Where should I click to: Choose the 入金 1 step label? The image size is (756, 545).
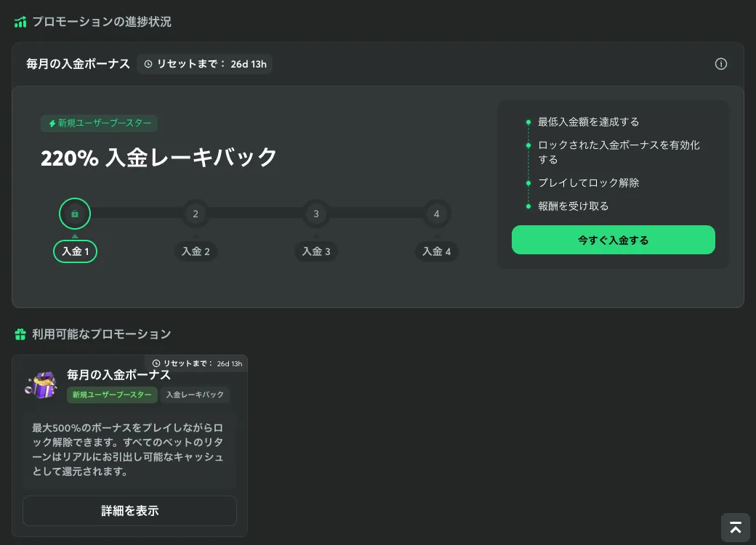[x=75, y=251]
